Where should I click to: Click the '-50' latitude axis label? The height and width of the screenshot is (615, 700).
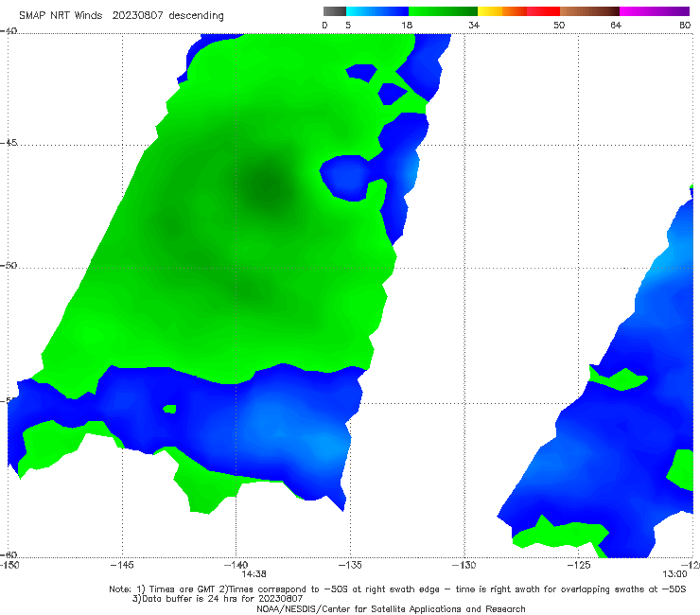coord(9,265)
